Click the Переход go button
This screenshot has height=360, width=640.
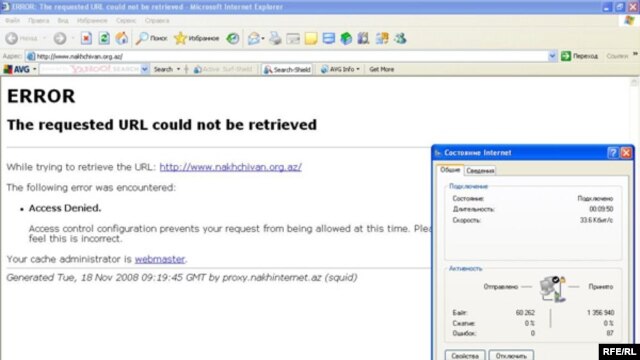(580, 56)
